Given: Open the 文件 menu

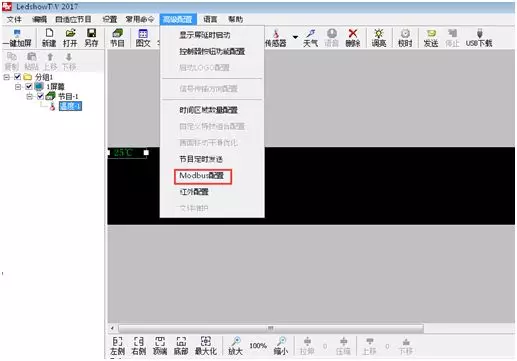Looking at the screenshot, I should (14, 19).
